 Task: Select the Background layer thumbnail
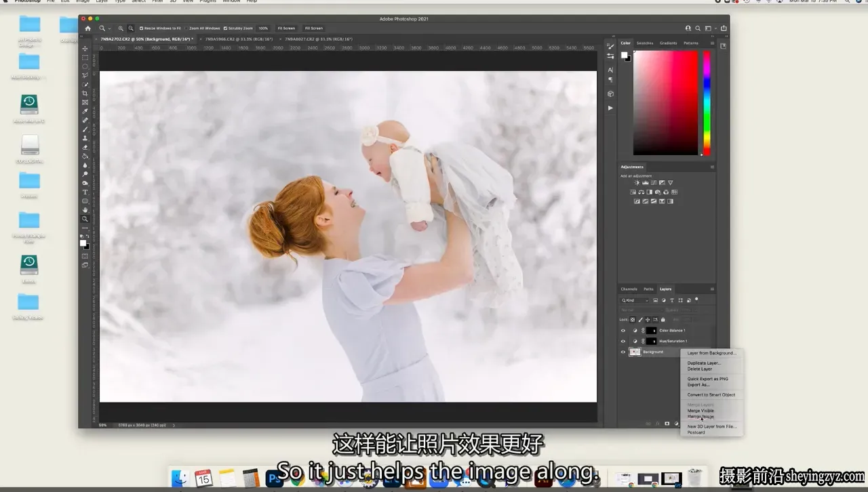coord(635,352)
